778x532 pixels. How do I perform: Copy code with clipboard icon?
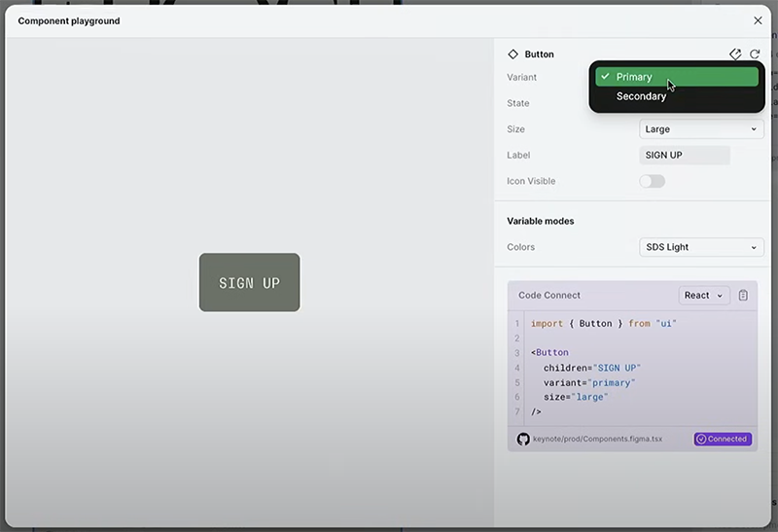click(743, 296)
